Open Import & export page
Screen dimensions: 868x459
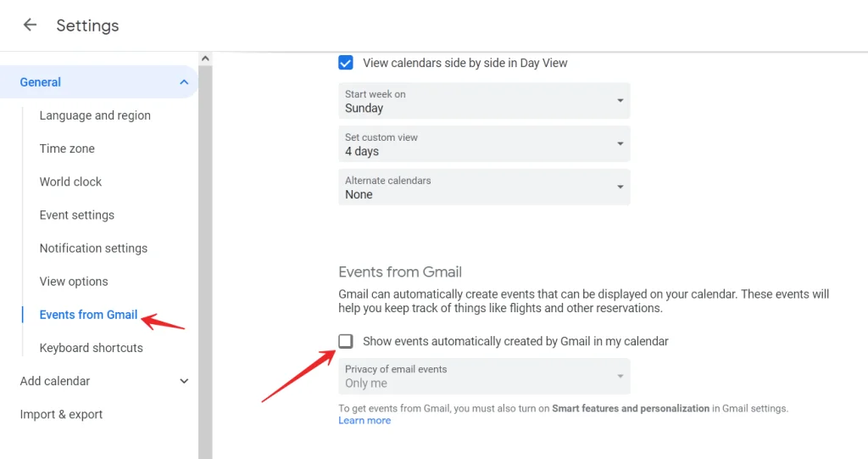(x=61, y=415)
